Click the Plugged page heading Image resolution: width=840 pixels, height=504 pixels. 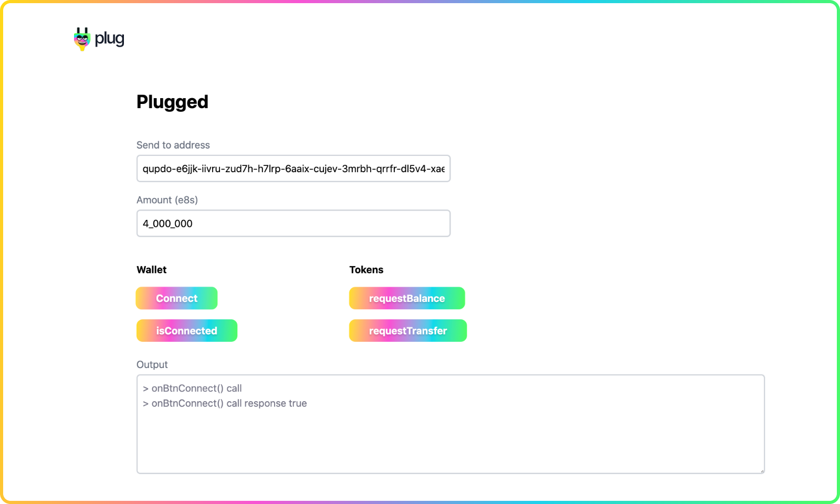(172, 102)
